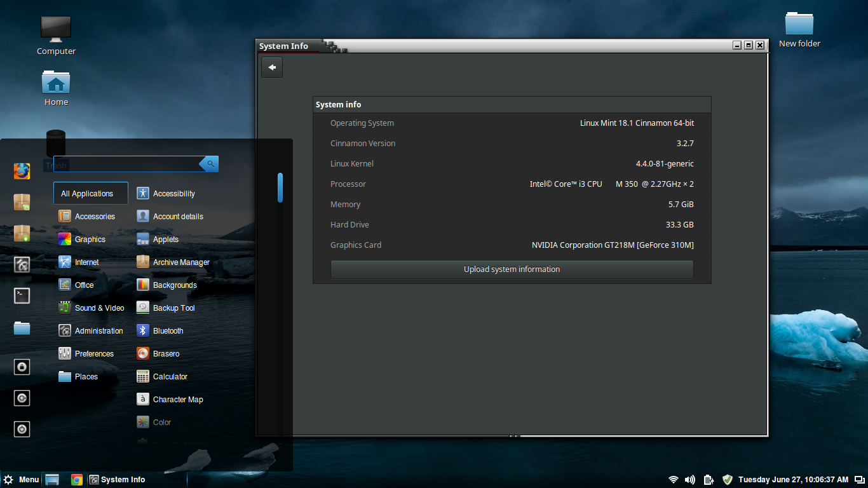Select the Sound & Video category
The image size is (868, 488).
click(x=91, y=308)
